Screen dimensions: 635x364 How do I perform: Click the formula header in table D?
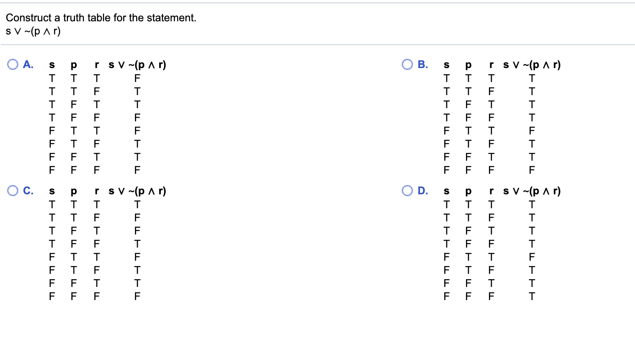click(x=532, y=191)
